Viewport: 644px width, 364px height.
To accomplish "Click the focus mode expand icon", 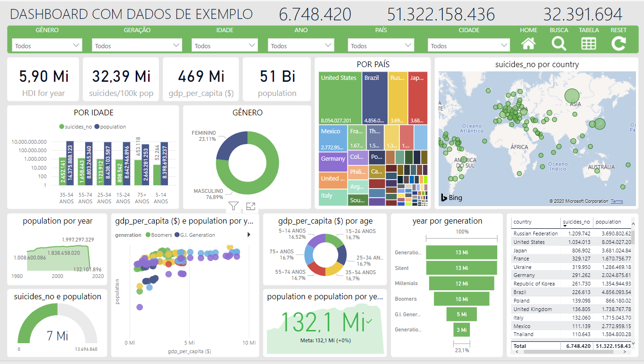I will click(x=251, y=206).
